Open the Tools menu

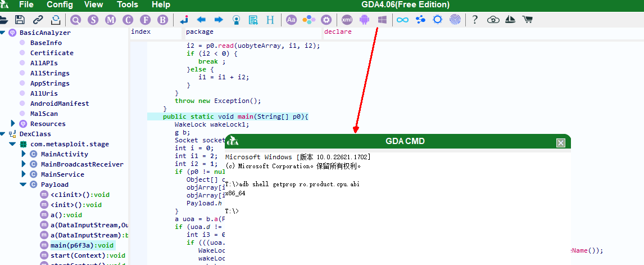(x=128, y=5)
